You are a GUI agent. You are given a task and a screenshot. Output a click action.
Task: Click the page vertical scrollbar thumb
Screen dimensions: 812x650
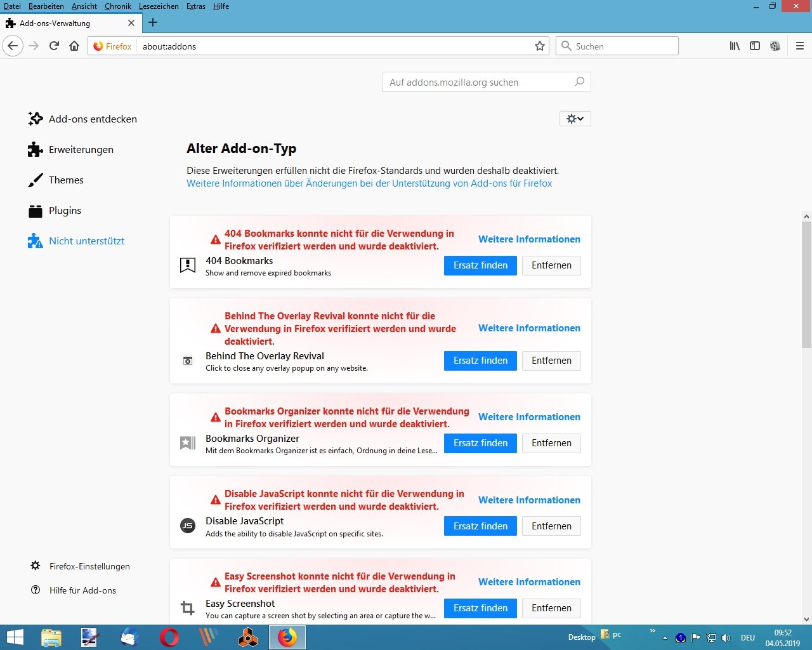click(806, 284)
